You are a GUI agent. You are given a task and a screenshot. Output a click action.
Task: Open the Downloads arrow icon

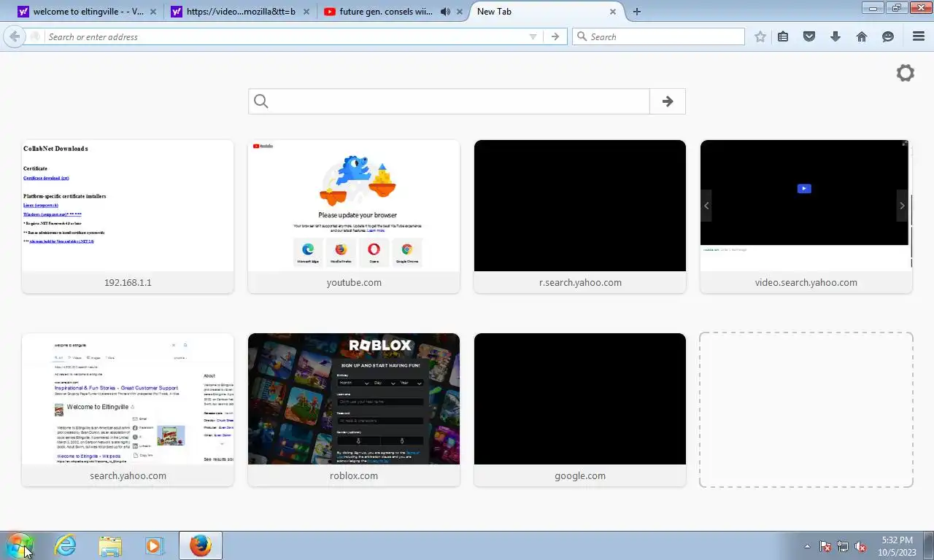(x=835, y=36)
